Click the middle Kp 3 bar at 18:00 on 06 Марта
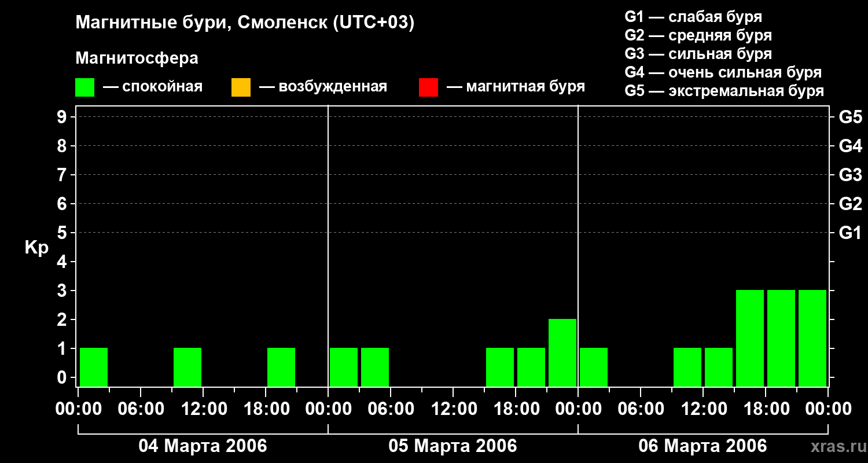Screen dimensions: 868x463 coord(781,338)
